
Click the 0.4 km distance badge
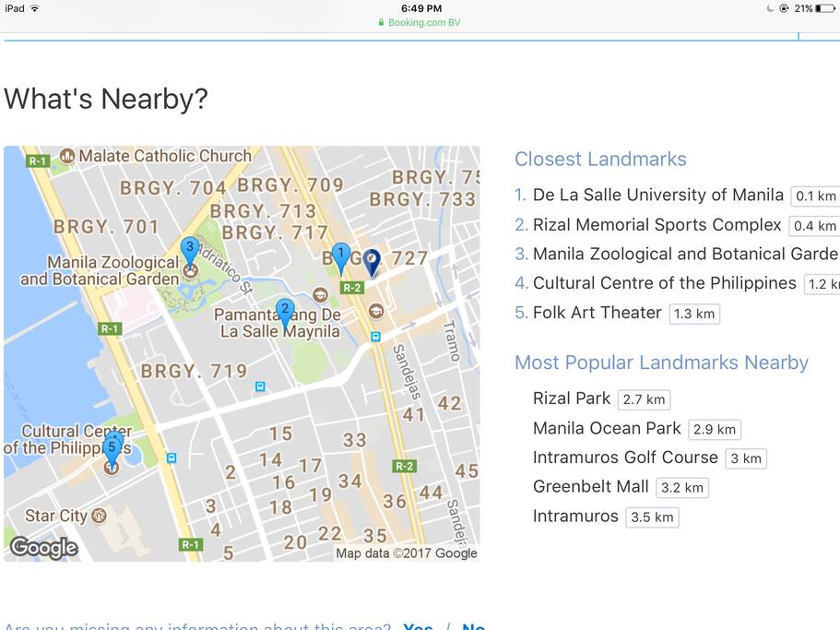pos(814,226)
